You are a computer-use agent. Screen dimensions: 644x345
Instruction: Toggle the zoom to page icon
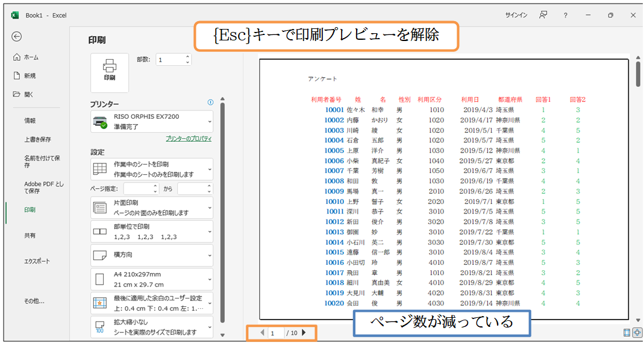coord(637,332)
